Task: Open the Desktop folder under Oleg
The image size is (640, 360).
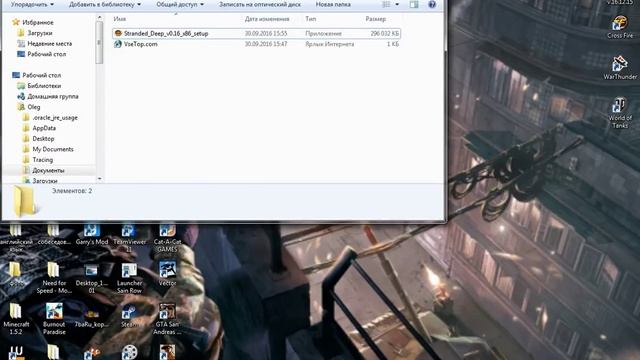Action: 38,139
